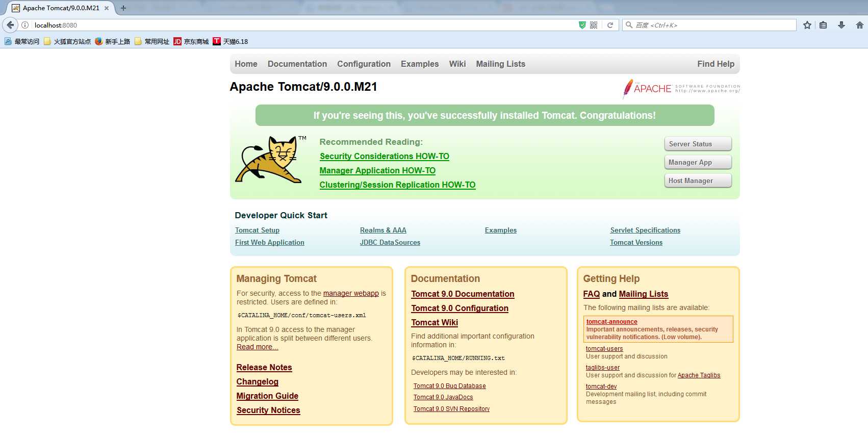Follow the manager webapp link
The height and width of the screenshot is (437, 868).
coord(351,293)
